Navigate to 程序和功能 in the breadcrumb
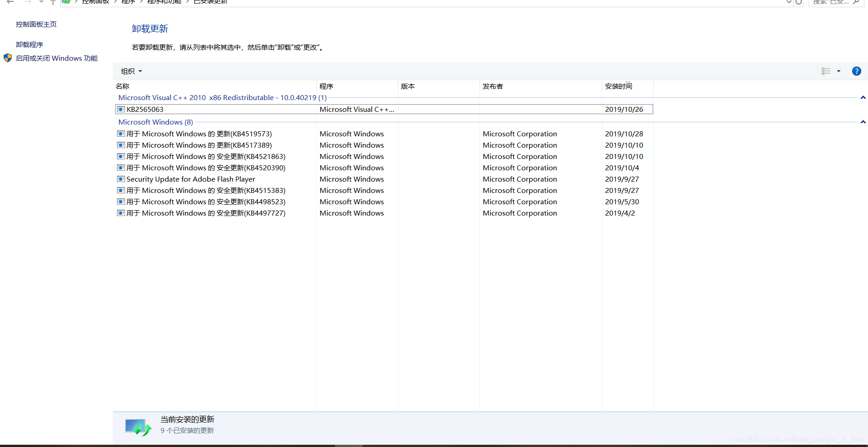 164,2
